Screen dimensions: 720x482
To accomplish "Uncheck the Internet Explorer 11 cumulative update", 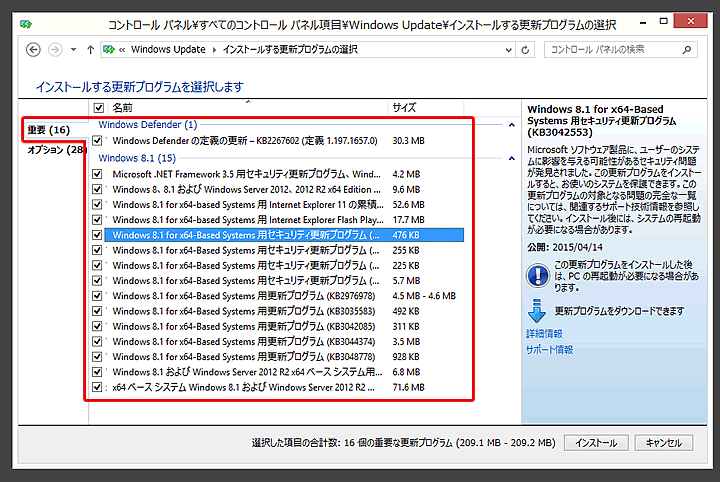I will pyautogui.click(x=97, y=204).
